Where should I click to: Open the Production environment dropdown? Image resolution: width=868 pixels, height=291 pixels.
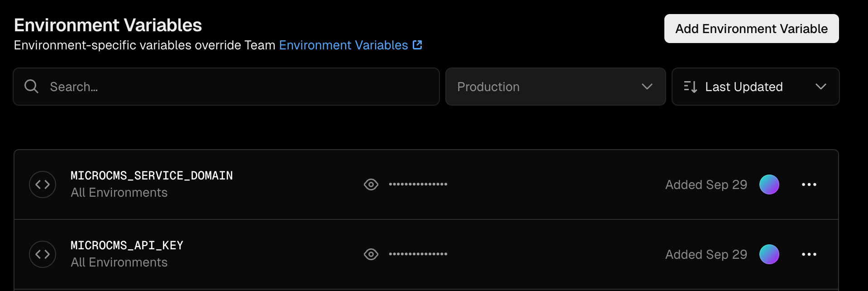point(555,87)
